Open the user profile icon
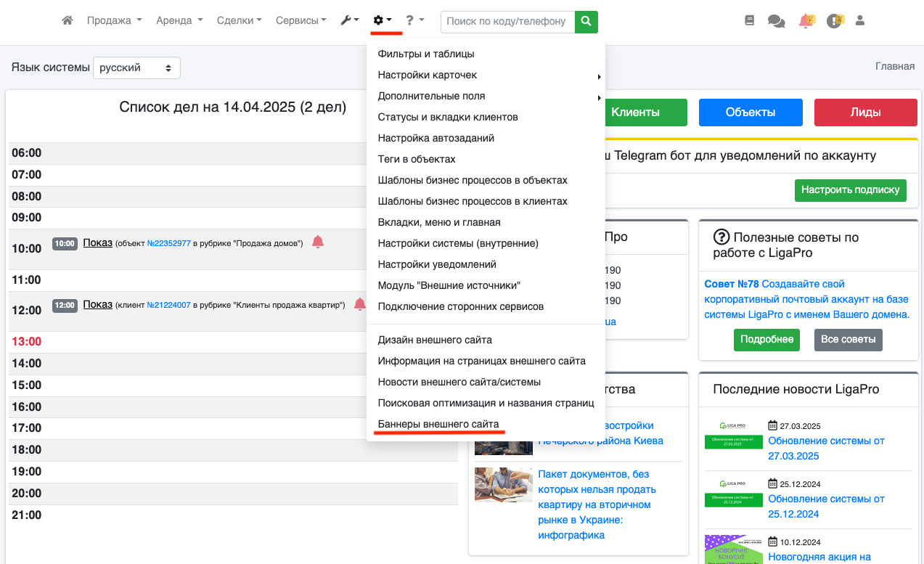Viewport: 924px width, 564px height. (x=860, y=21)
